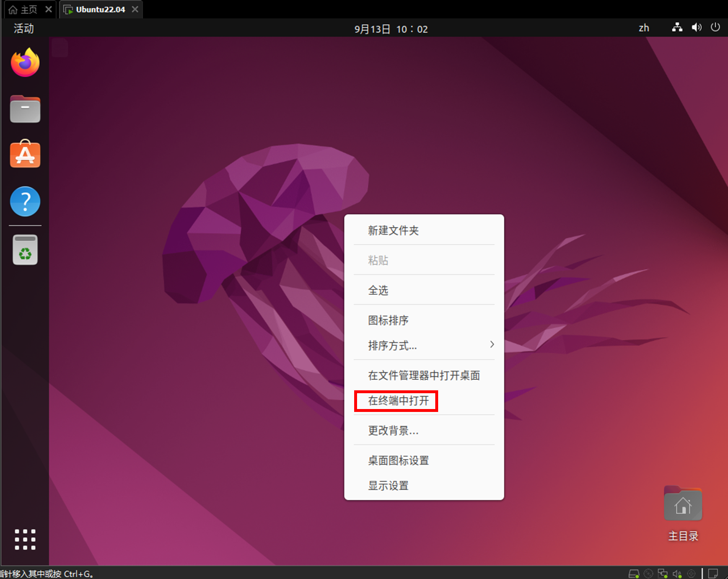Click 全选 in the context menu
The width and height of the screenshot is (728, 579).
click(x=378, y=290)
